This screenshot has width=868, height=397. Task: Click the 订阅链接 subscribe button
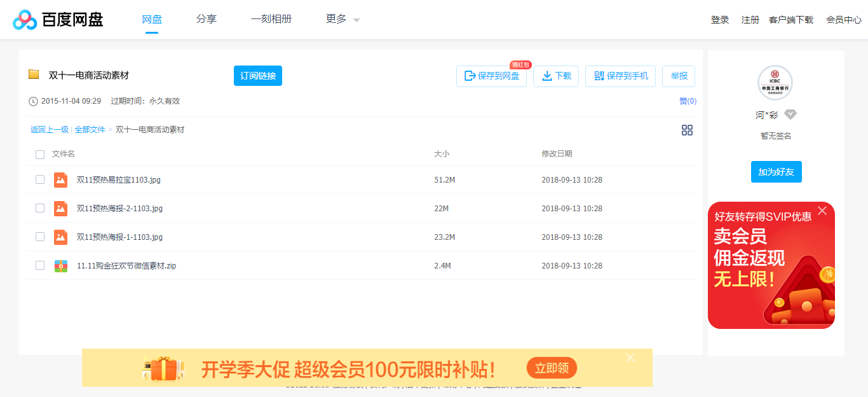(x=257, y=75)
